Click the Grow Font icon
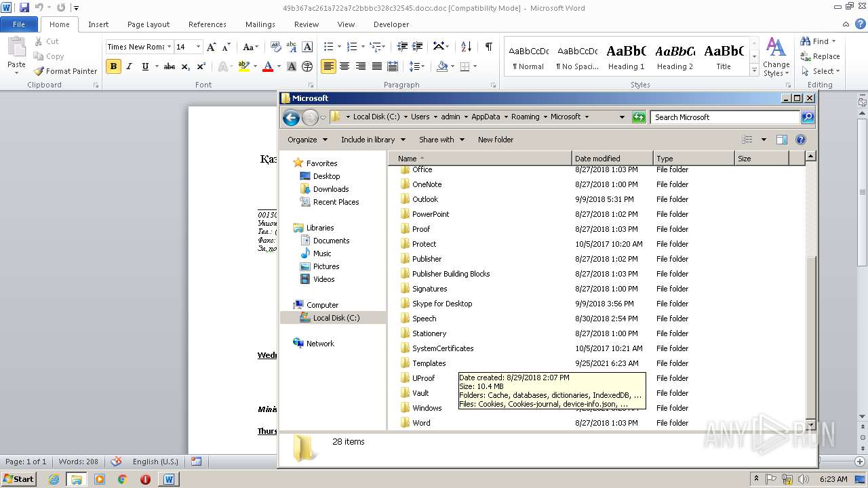This screenshot has width=868, height=488. pos(212,47)
